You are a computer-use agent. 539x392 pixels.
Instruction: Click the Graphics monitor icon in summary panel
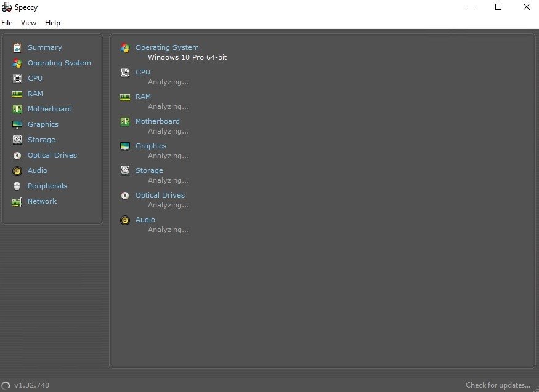click(125, 146)
